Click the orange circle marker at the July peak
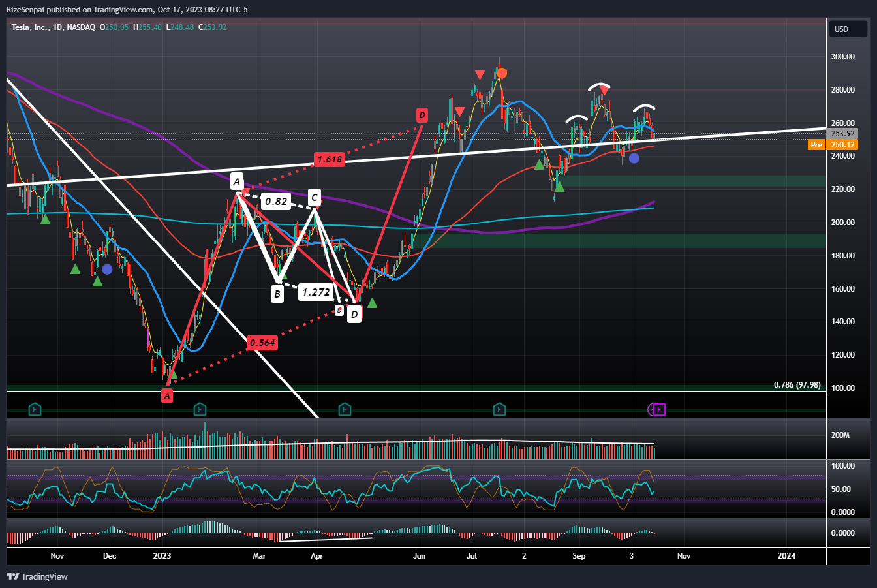877x588 pixels. click(x=502, y=73)
